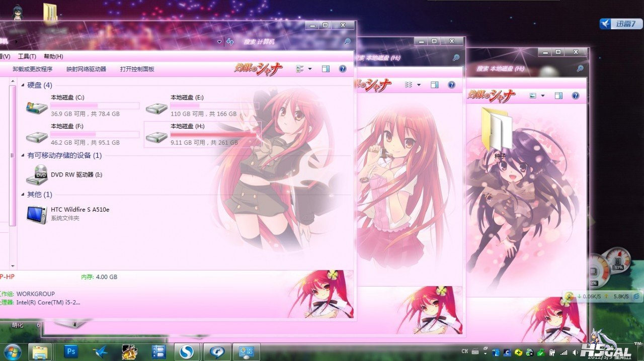Toggle preview pane in rightmost H: window
Screen dimensions: 644x361
pos(558,96)
